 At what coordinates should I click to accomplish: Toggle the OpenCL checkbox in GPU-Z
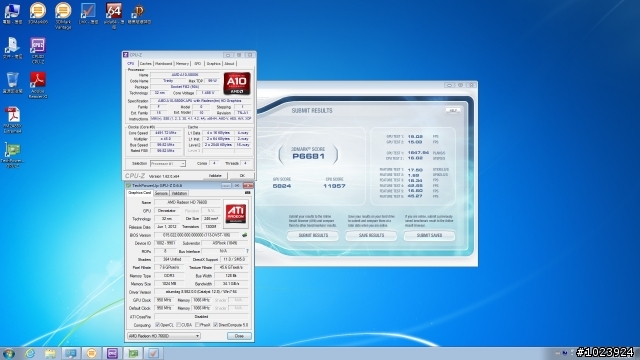158,325
